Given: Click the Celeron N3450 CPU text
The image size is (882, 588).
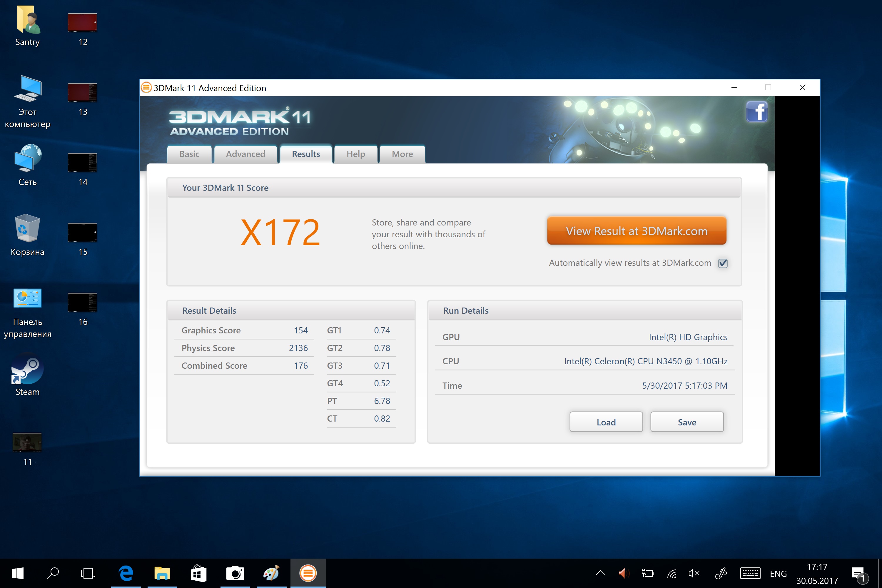Looking at the screenshot, I should (x=646, y=361).
